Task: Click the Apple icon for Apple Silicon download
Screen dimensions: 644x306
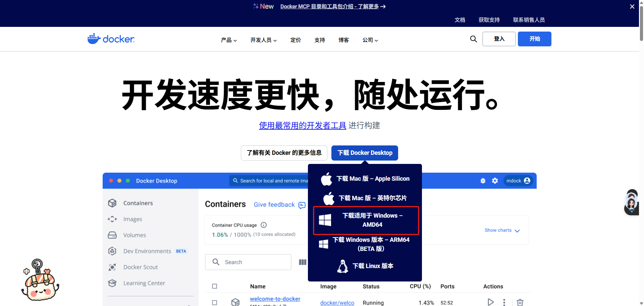Action: tap(326, 179)
